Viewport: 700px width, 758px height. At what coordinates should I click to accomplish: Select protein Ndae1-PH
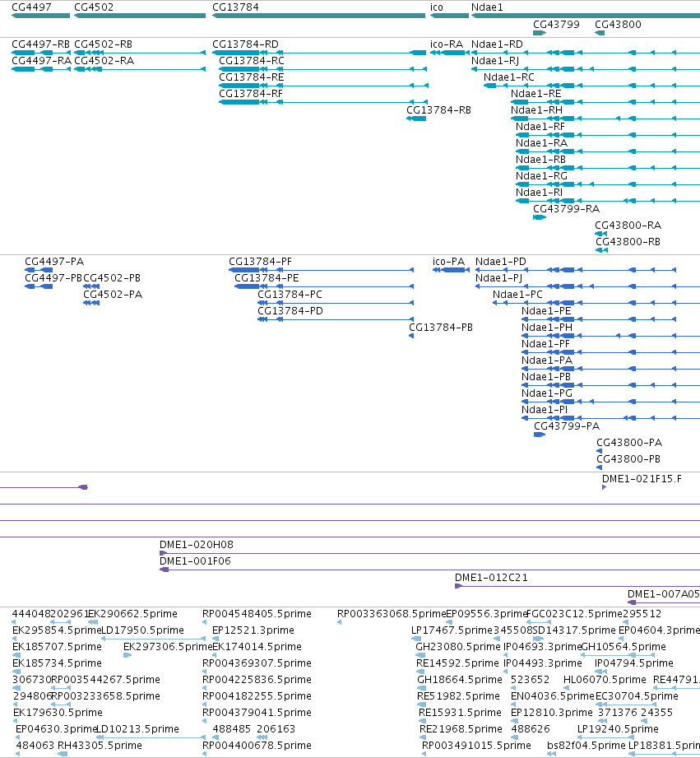tap(547, 328)
